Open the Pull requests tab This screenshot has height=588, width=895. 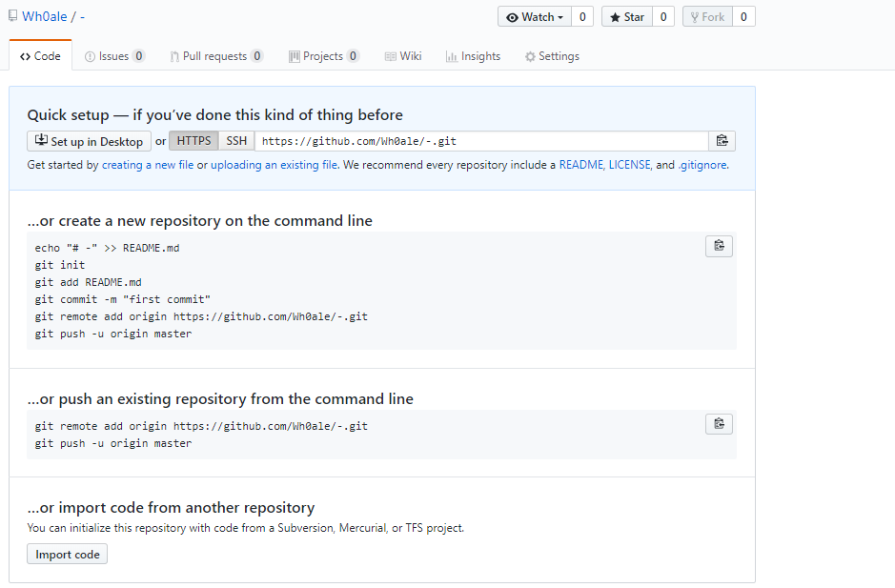215,56
